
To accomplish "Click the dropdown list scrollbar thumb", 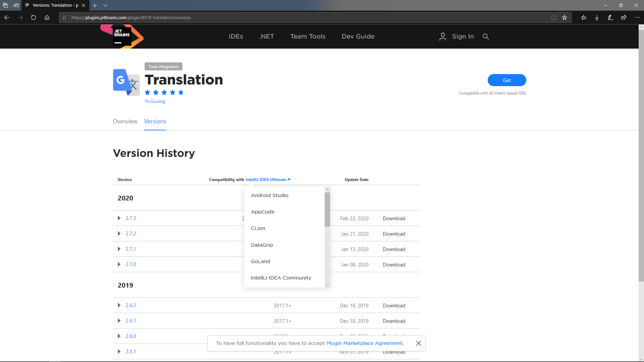I will click(x=327, y=209).
